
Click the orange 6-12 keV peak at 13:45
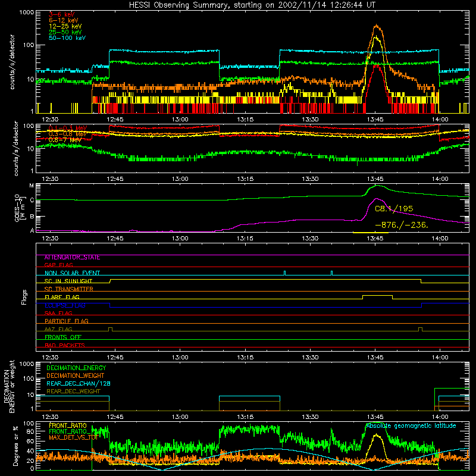pyautogui.click(x=377, y=26)
